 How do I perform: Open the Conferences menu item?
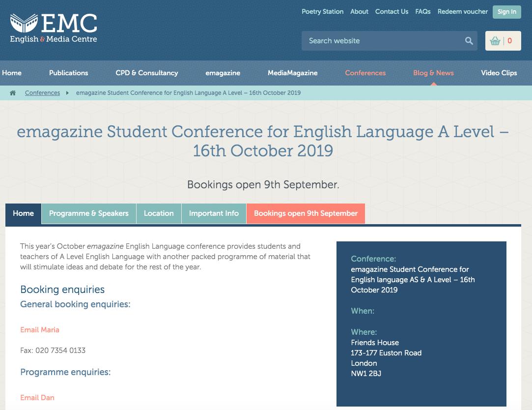coord(365,73)
